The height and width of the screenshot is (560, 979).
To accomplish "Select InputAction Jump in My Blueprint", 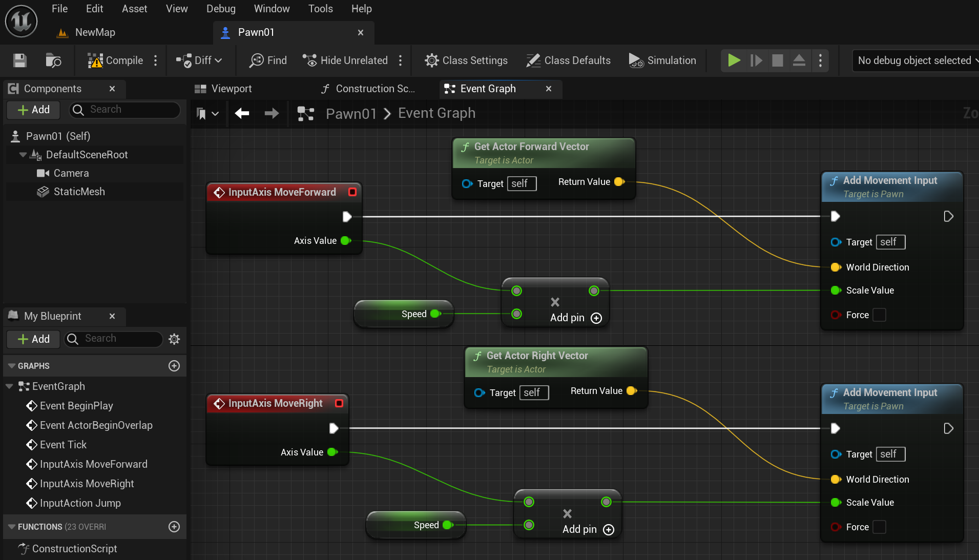I will (x=74, y=503).
